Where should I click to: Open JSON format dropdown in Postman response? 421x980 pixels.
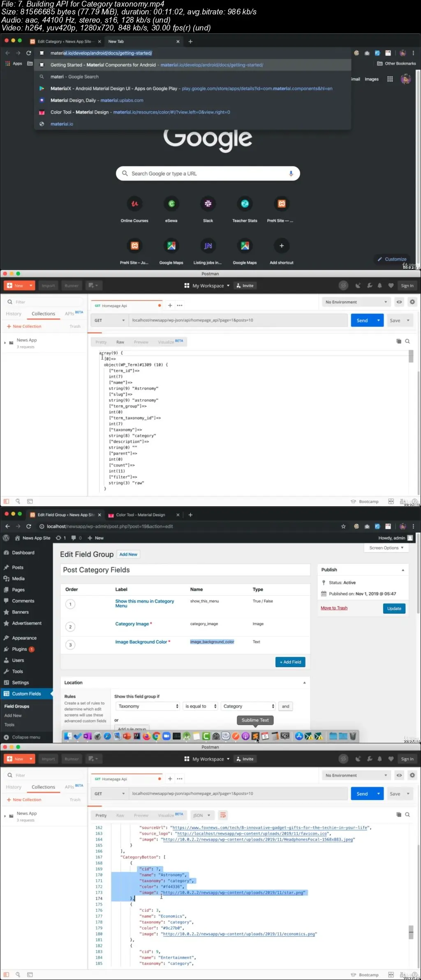coord(202,815)
